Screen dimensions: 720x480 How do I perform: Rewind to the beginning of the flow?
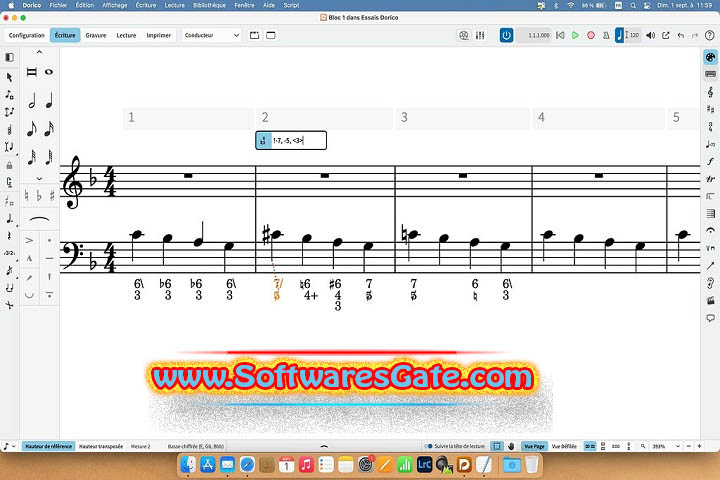[560, 35]
